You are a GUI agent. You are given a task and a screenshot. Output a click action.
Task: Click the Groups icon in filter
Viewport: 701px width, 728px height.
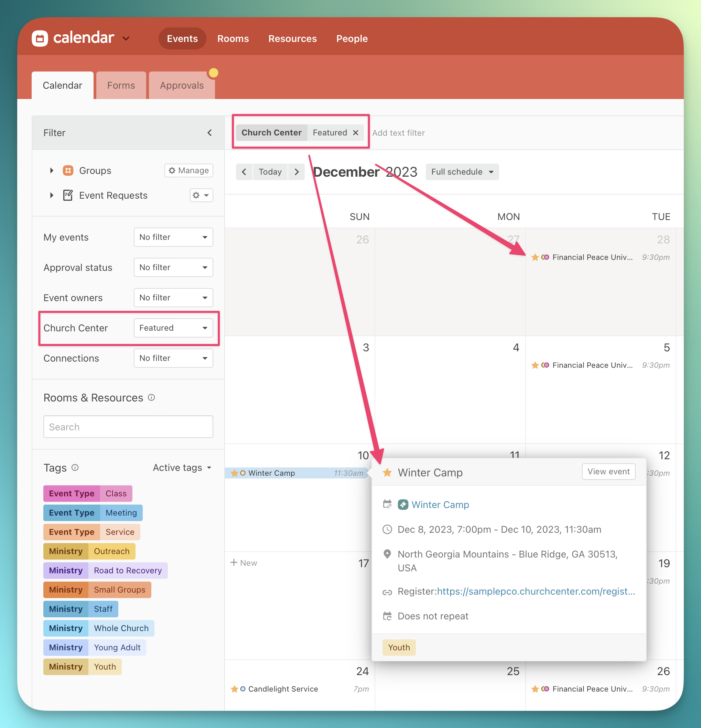(x=68, y=170)
